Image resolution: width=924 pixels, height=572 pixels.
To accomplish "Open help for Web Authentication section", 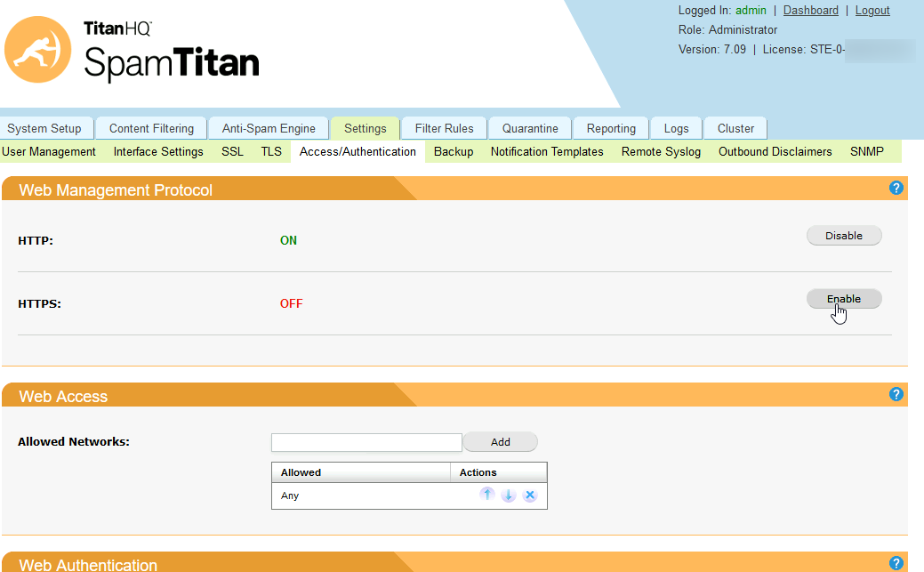I will (x=896, y=563).
